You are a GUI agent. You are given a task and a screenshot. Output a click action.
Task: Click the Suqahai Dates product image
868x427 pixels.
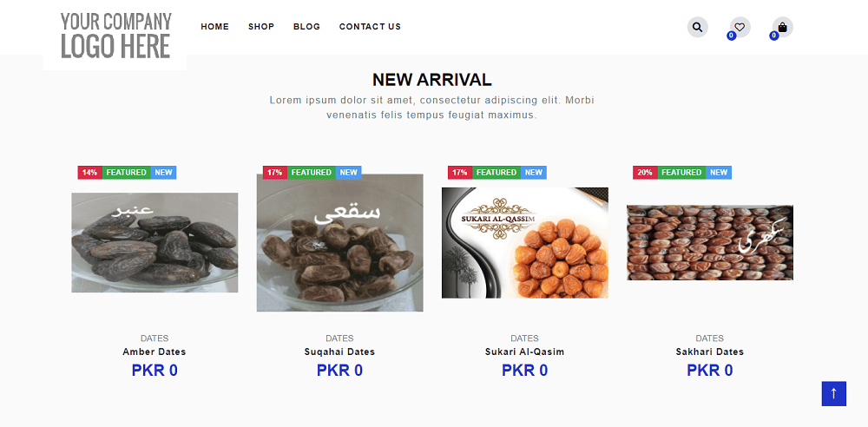coord(340,243)
